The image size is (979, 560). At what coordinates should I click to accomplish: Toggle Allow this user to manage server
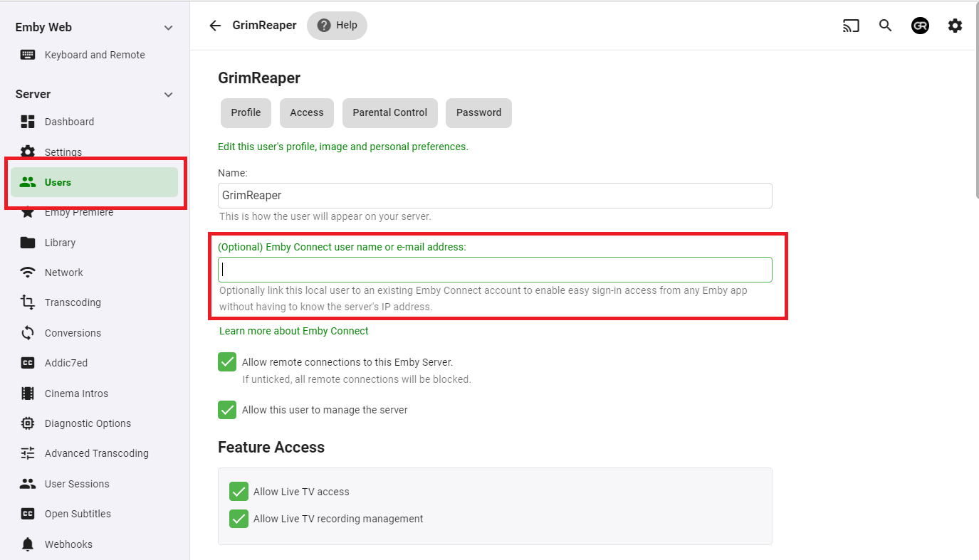click(227, 410)
